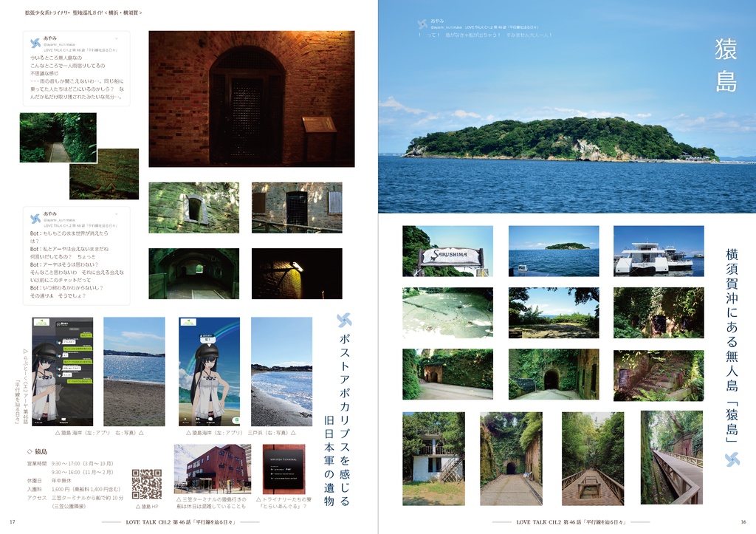This screenshot has height=534, width=756.
Task: Click the vertical 横須賀沖にある無人島「猿島」 heading
Action: tap(732, 346)
